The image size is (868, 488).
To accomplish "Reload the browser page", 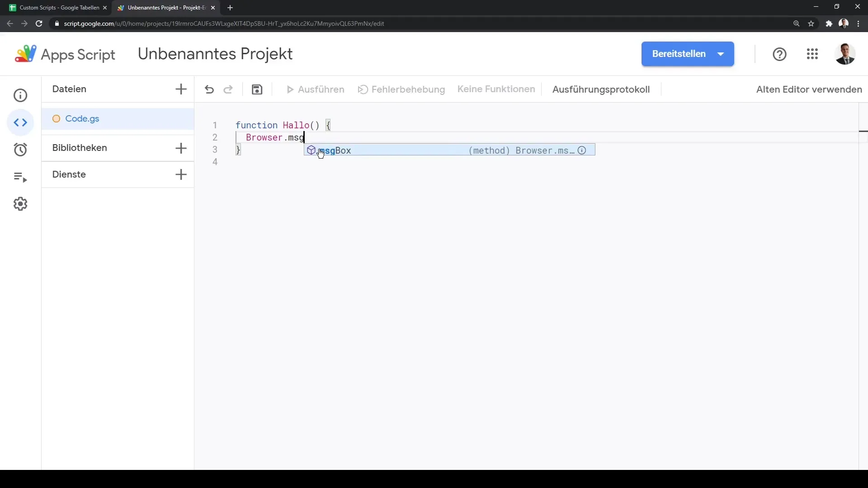I will point(39,23).
